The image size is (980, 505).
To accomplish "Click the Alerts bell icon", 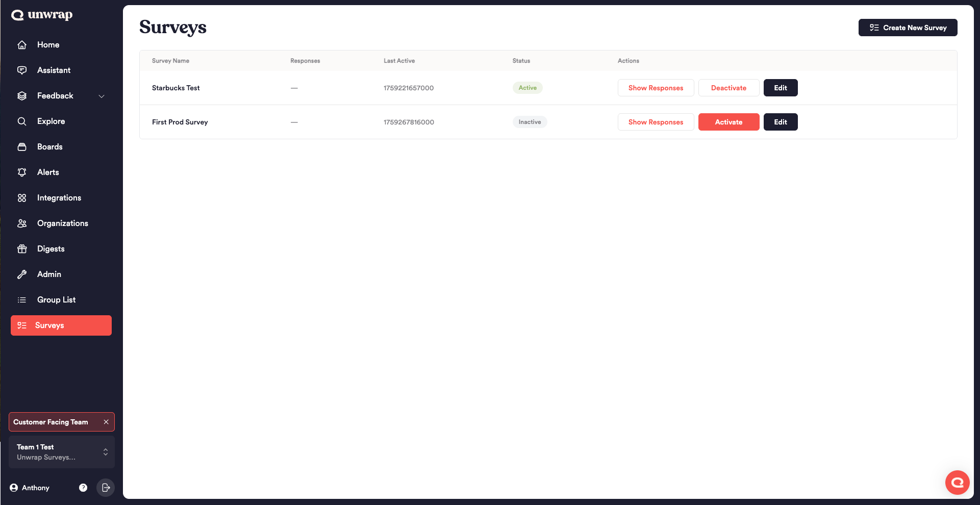I will pyautogui.click(x=22, y=172).
